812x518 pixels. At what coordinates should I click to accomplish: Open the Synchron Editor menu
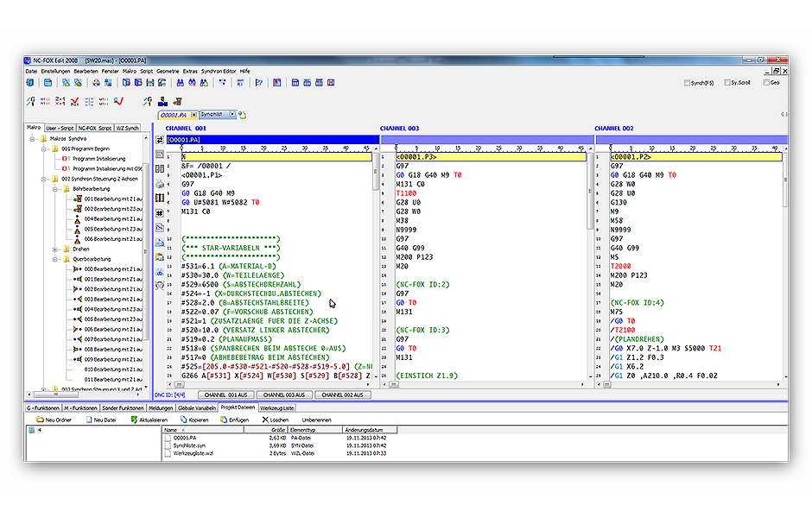click(219, 71)
